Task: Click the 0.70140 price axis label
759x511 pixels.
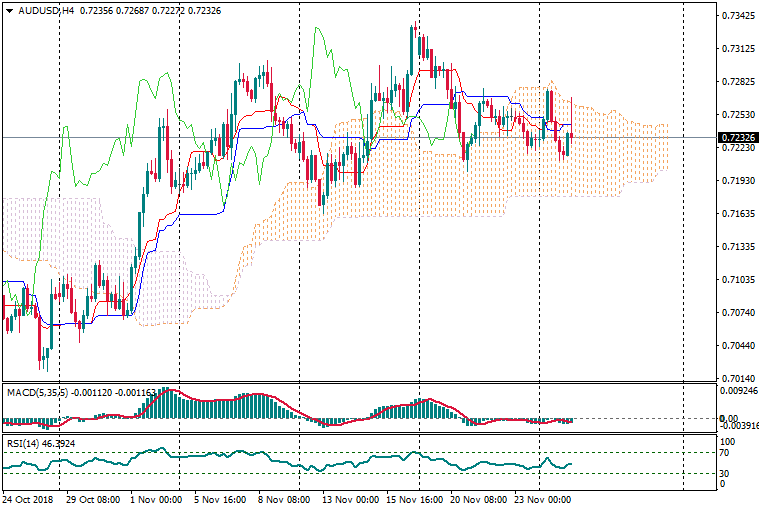Action: click(x=736, y=379)
